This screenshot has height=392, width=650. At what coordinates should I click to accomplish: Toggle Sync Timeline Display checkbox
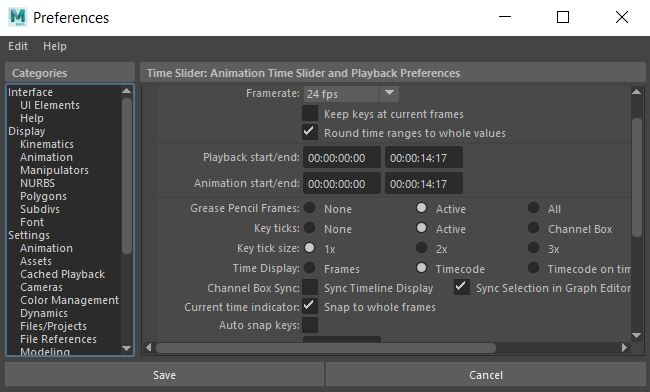coord(310,287)
